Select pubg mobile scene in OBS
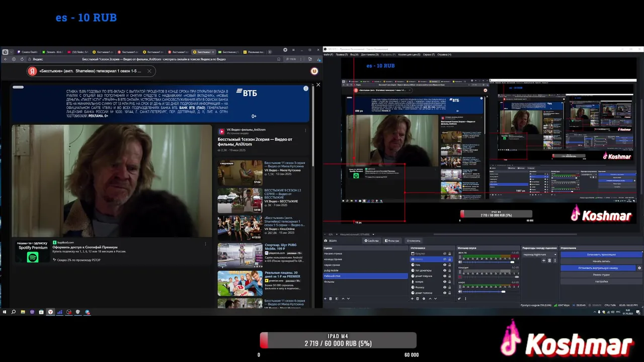 (365, 270)
